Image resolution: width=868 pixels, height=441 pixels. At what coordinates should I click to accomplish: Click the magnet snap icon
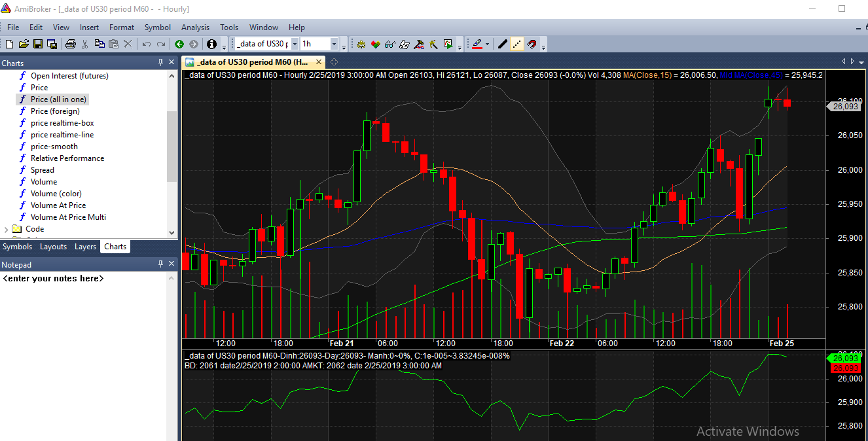pos(532,44)
